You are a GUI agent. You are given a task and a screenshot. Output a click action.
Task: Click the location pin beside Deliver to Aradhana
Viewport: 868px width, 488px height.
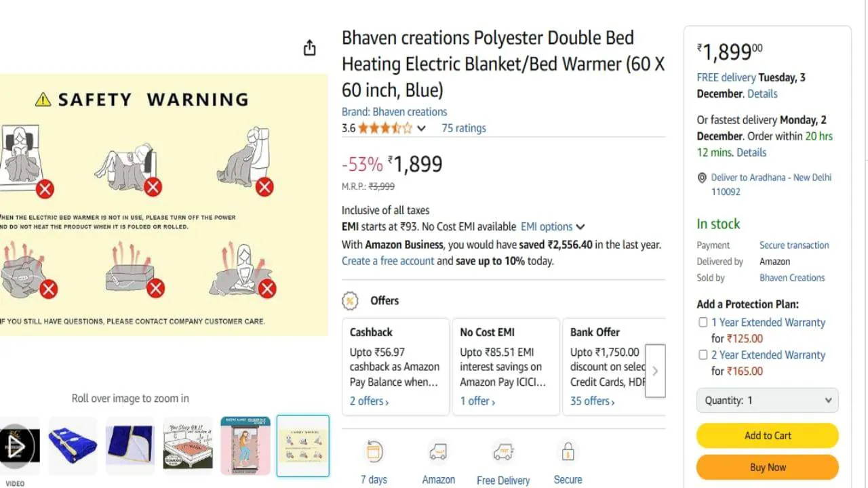702,178
